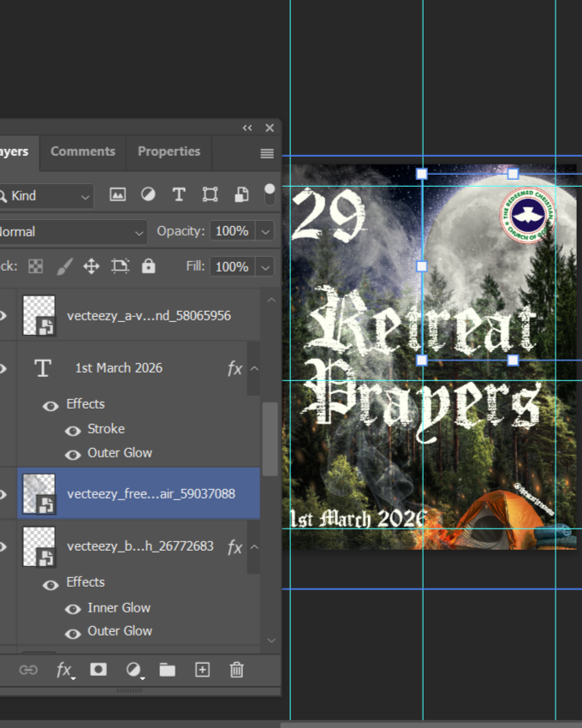
Task: Click thumbnail of vecteezy_b...h_26772683 layer
Action: click(39, 546)
